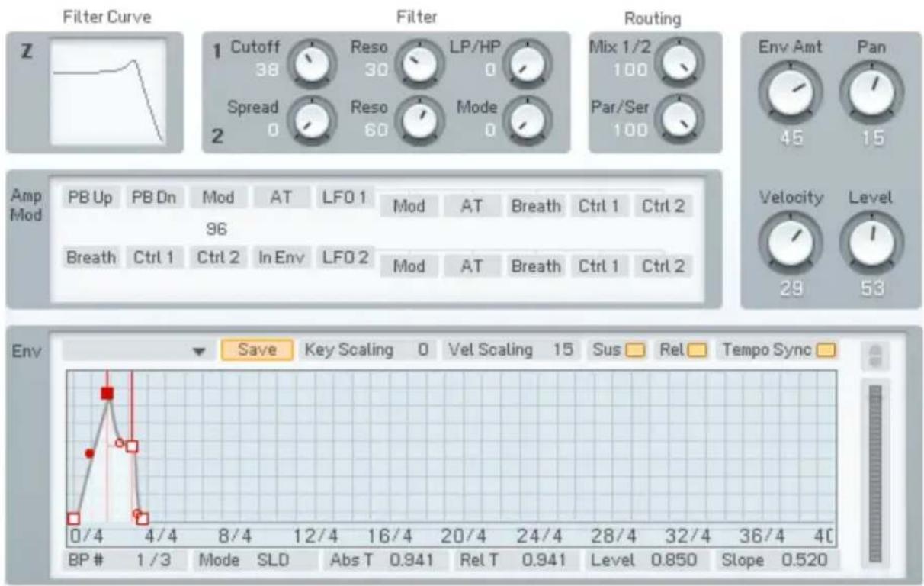Click the Ctrl 1 cell in the LFO 2 row

600,265
